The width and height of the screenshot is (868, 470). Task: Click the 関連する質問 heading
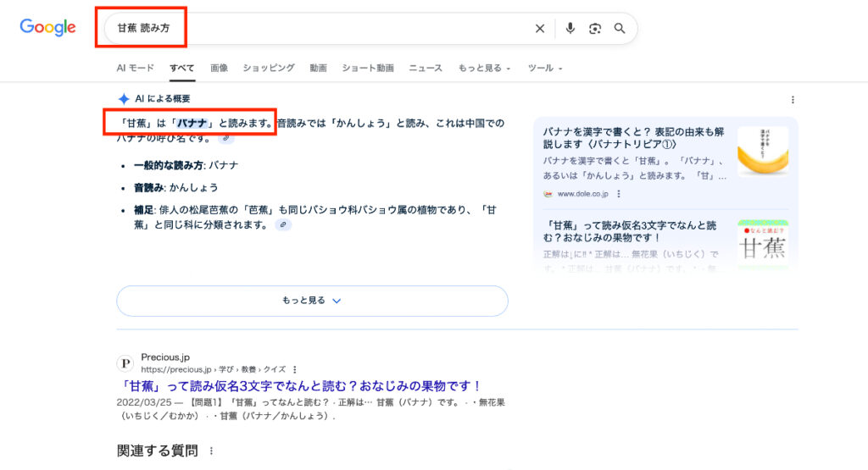click(157, 451)
